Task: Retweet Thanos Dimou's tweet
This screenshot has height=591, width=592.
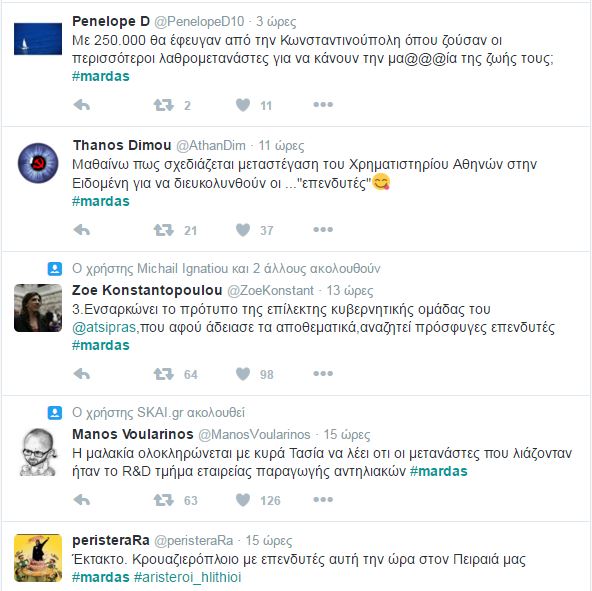Action: [x=163, y=230]
